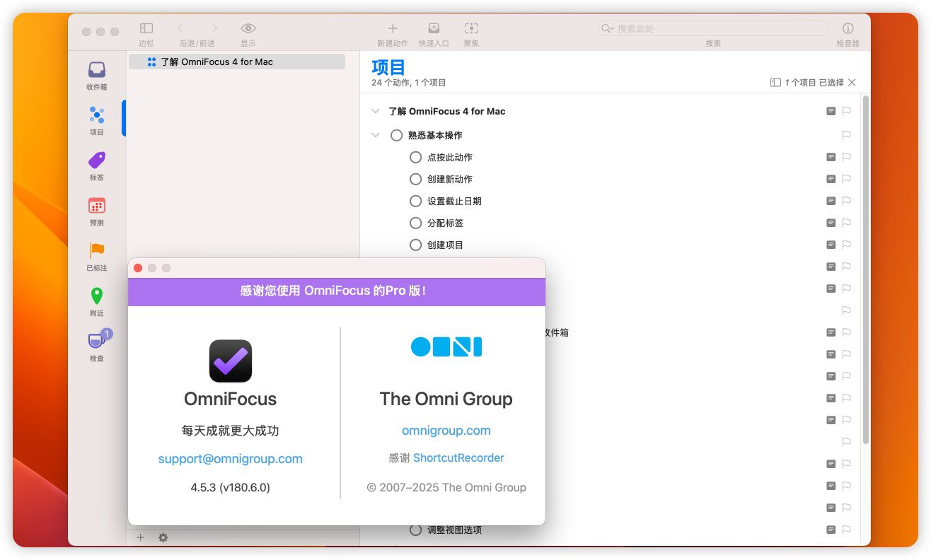
Task: Mark the 点按此动作 action circle complete
Action: 416,157
